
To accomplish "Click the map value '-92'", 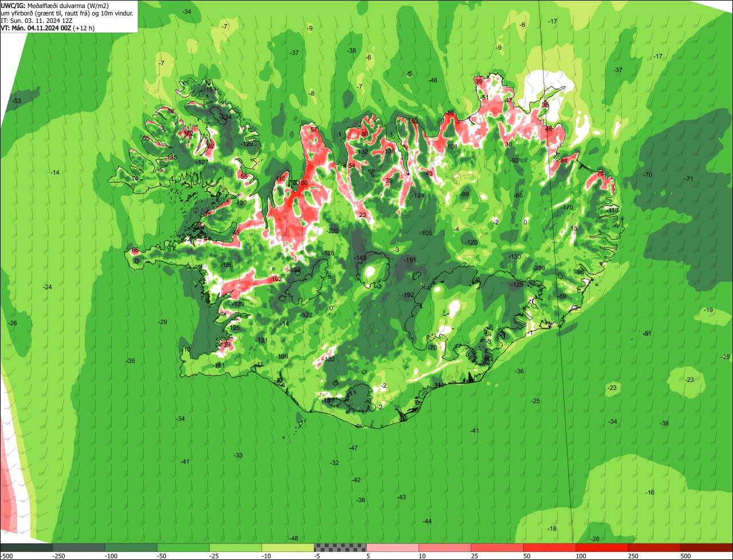I will (x=514, y=160).
